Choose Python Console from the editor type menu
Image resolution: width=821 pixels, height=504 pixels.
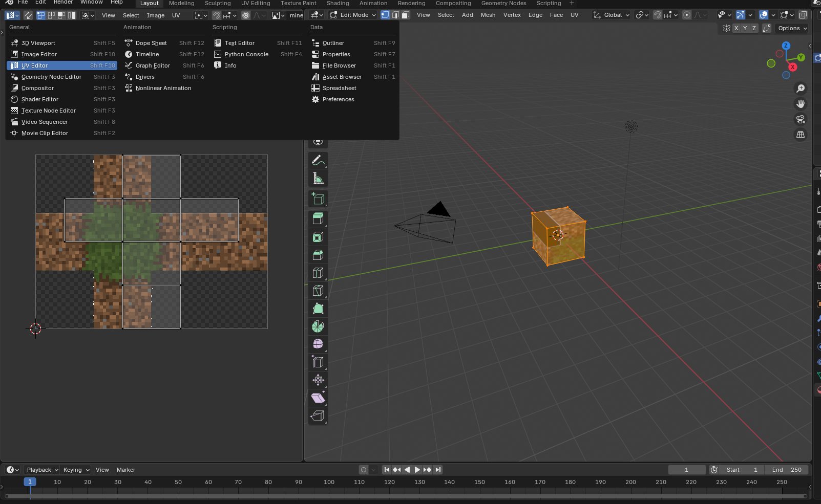(x=258, y=54)
